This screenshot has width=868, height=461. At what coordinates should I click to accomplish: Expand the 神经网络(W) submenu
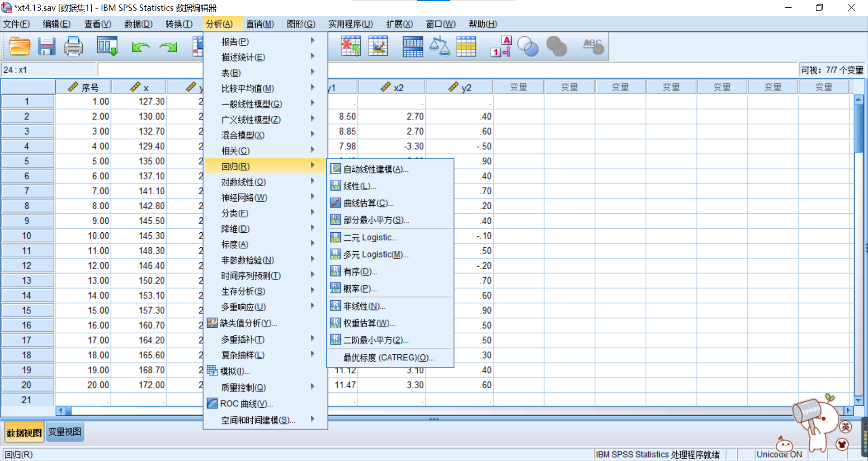[265, 198]
